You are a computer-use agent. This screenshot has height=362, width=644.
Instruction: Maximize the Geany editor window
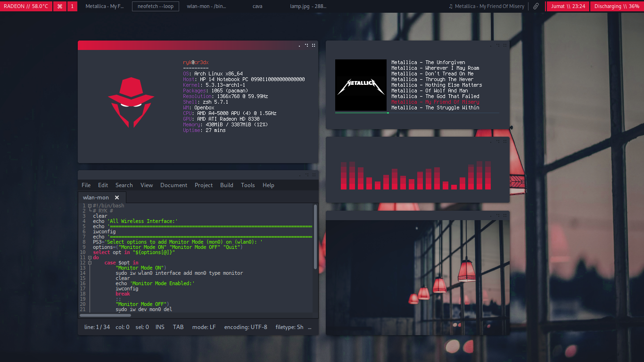306,175
